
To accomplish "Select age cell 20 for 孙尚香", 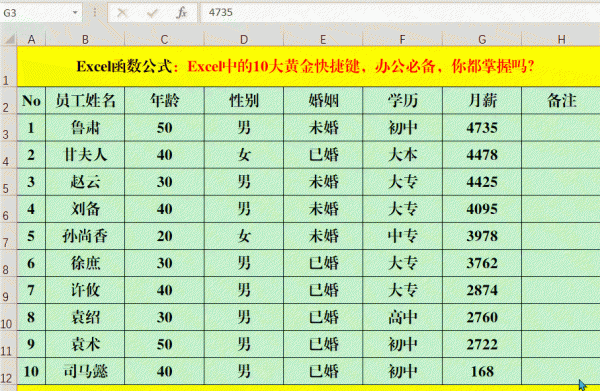I will (x=164, y=236).
